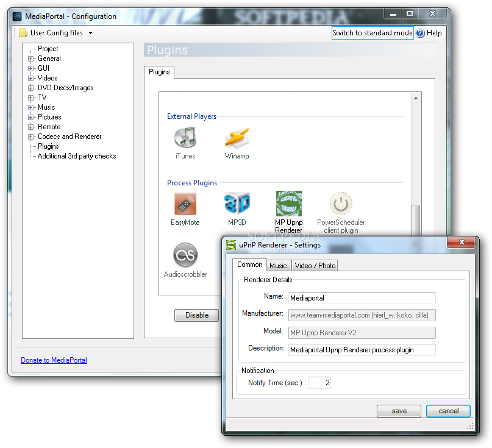Click the uPnP Renderer Settings title icon
Image resolution: width=492 pixels, height=448 pixels.
pyautogui.click(x=231, y=245)
